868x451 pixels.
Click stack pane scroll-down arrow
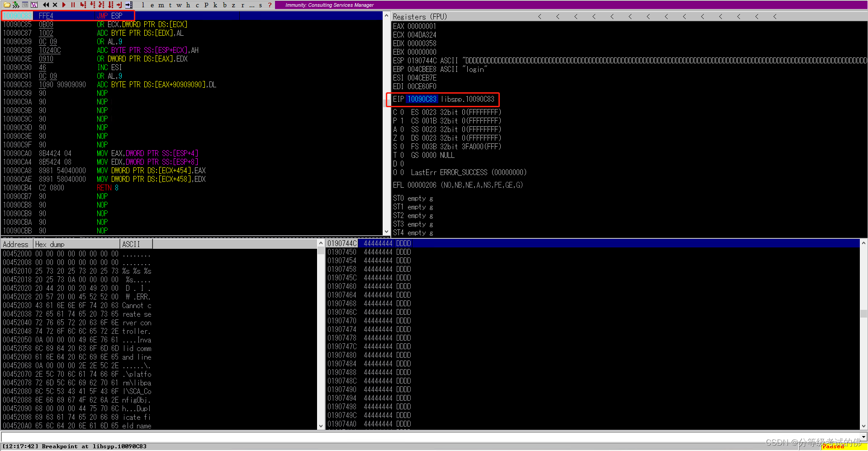coord(863,426)
